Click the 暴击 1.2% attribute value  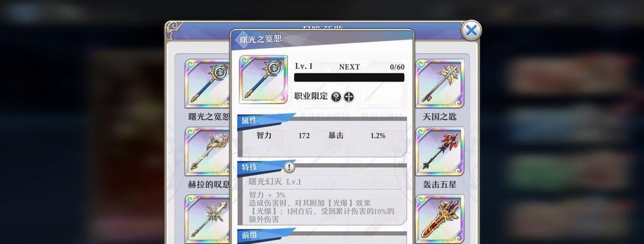(378, 135)
